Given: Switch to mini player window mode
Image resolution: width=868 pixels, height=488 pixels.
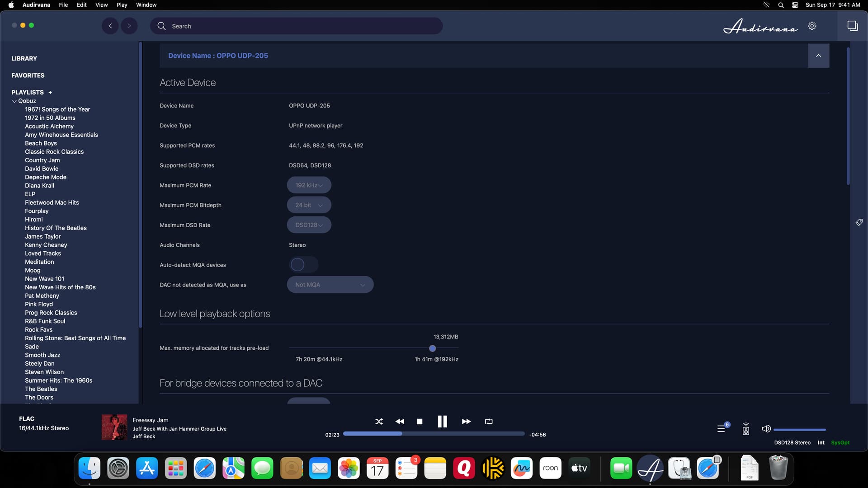Looking at the screenshot, I should 852,26.
